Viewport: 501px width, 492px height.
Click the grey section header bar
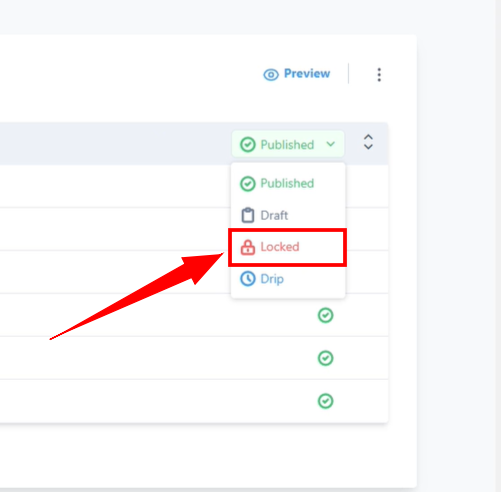194,144
